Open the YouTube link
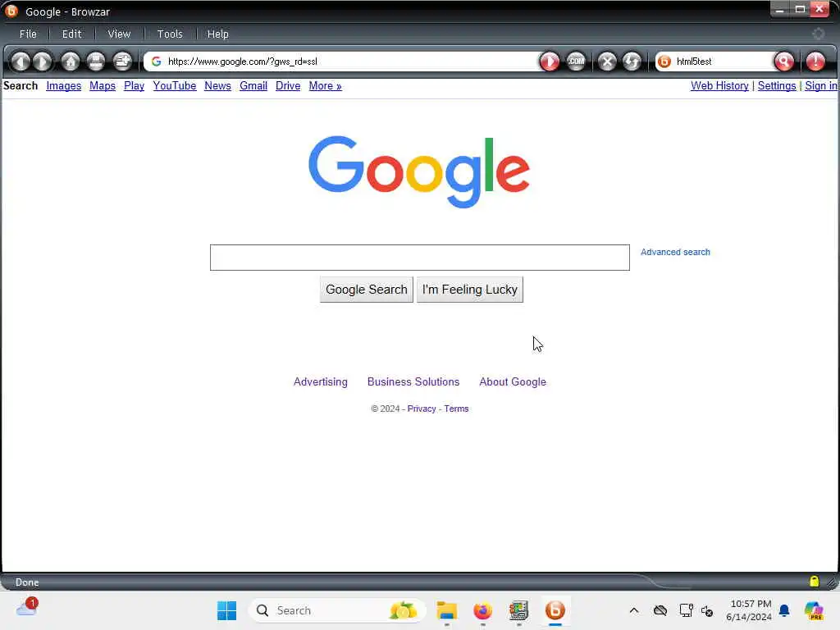Image resolution: width=840 pixels, height=630 pixels. pos(175,85)
